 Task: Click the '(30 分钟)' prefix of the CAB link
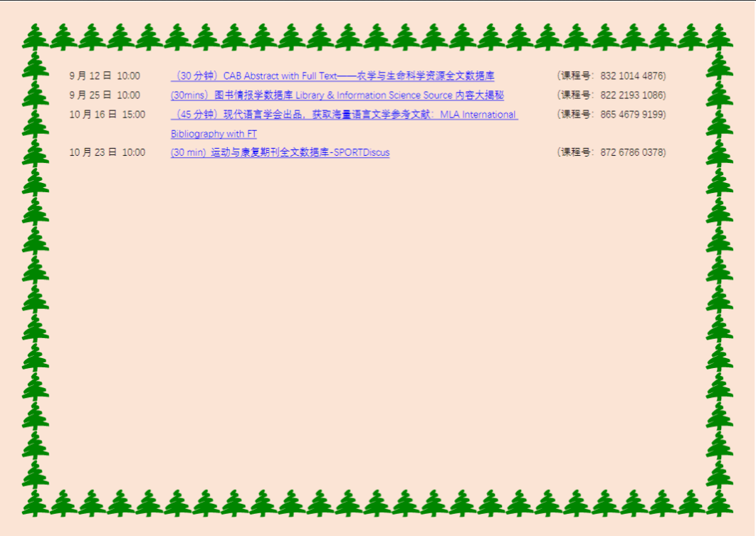click(x=196, y=76)
